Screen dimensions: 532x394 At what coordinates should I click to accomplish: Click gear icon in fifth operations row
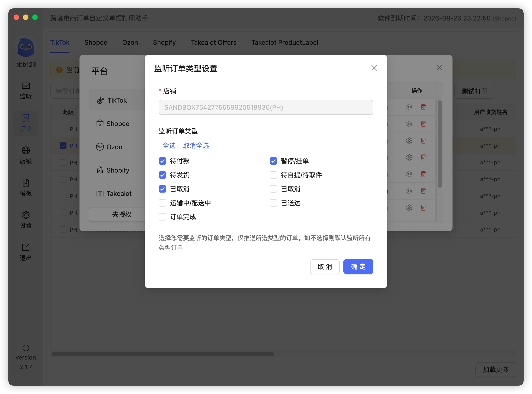coord(409,174)
